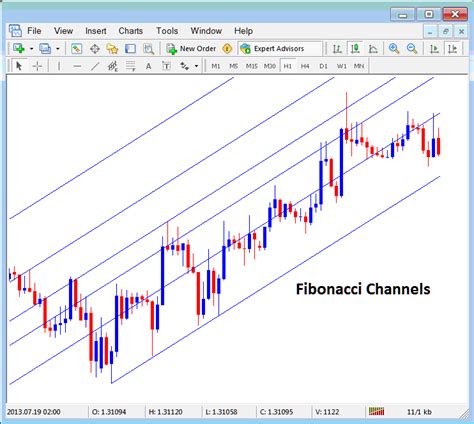Restore the inner chart window
The image size is (474, 424).
coord(446,32)
